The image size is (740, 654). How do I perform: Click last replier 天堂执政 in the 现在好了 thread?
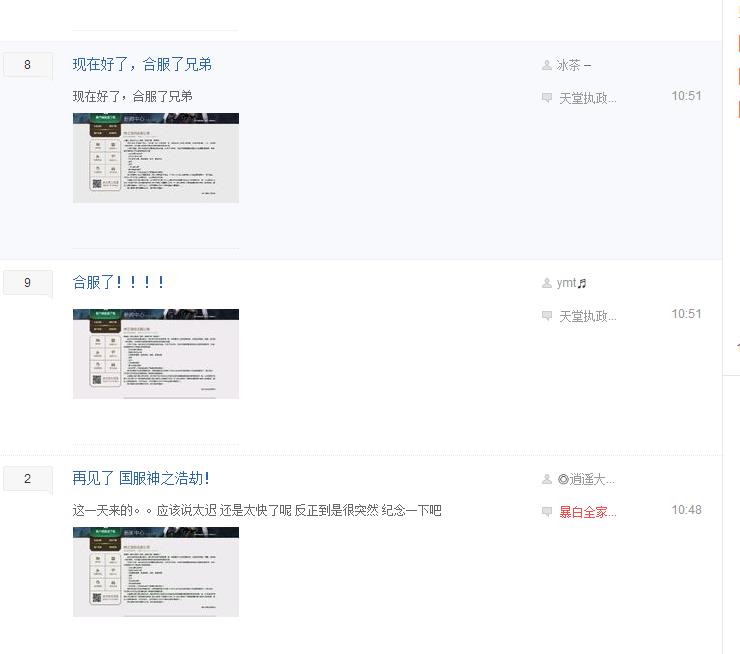[x=587, y=98]
